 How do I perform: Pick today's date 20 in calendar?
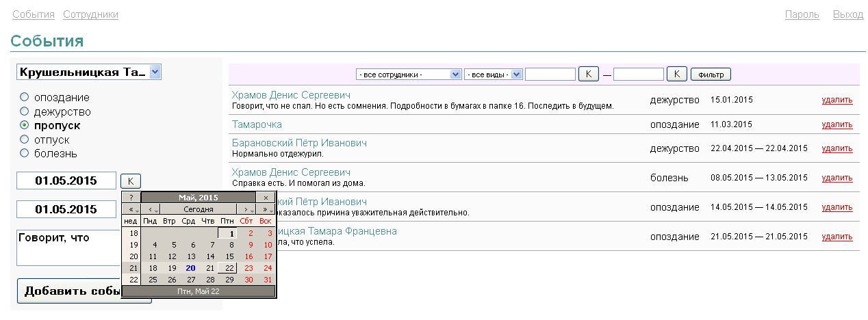[189, 268]
